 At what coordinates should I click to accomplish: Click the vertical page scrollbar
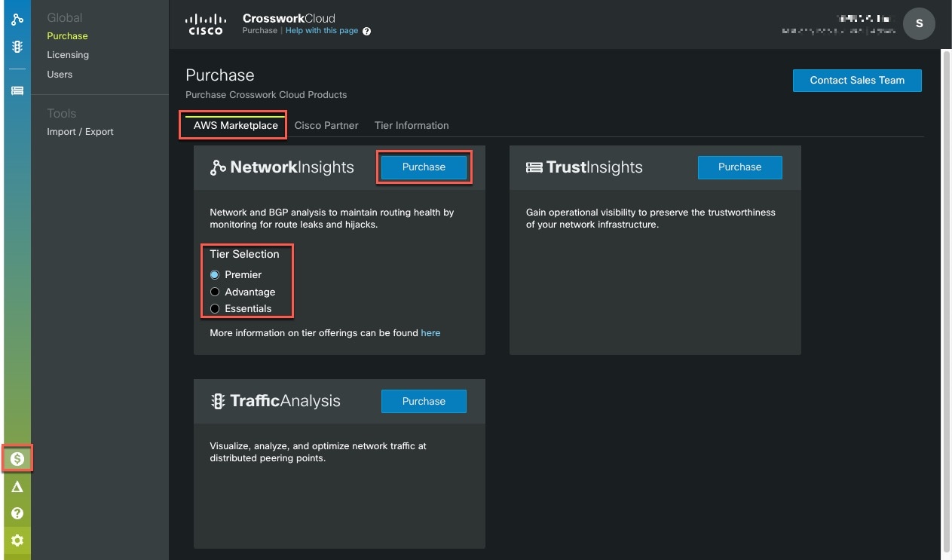point(947,301)
